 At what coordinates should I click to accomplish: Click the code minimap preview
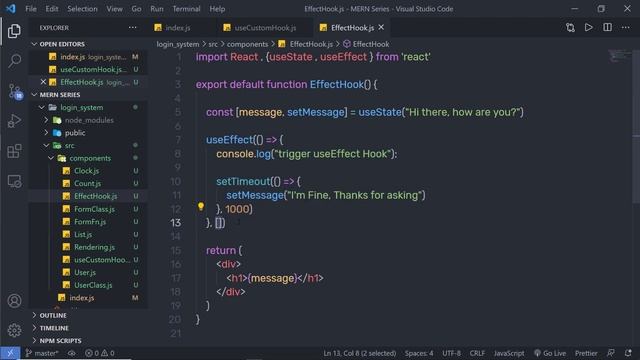(619, 56)
